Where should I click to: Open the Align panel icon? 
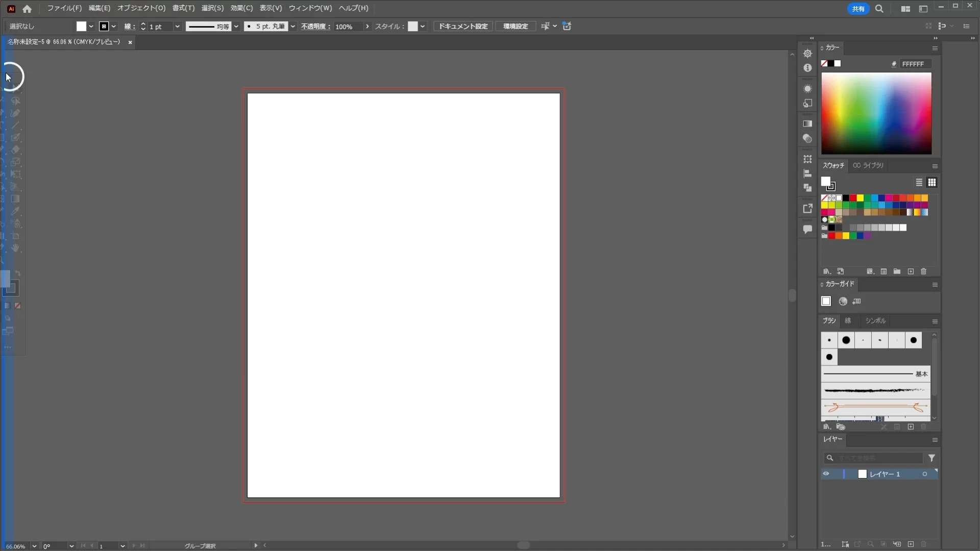(x=807, y=173)
